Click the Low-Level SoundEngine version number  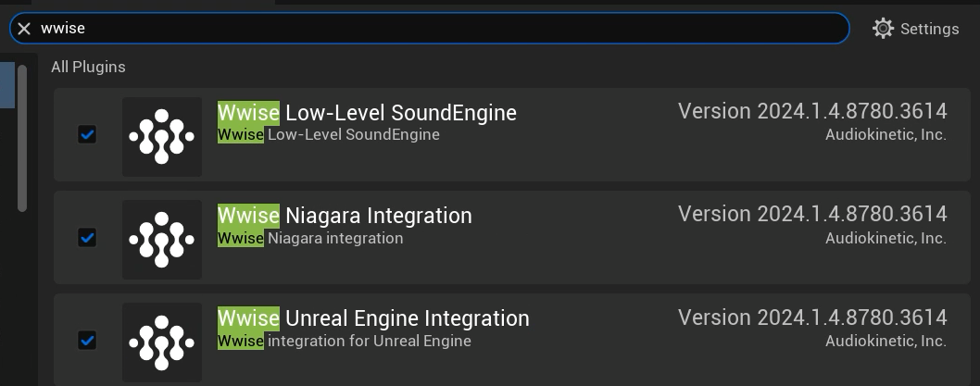tap(812, 112)
